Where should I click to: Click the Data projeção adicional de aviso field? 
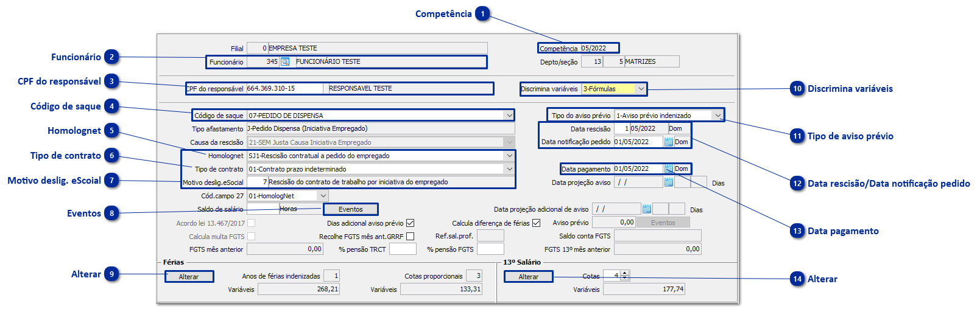(x=616, y=209)
